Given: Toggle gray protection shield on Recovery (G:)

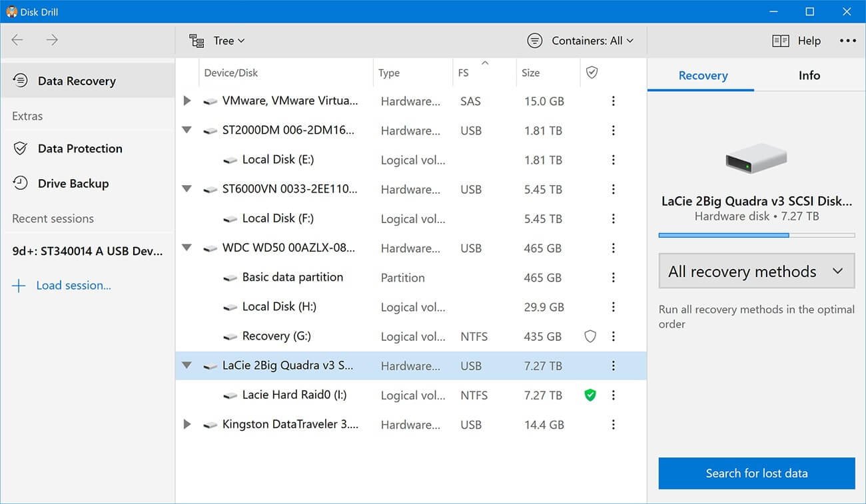Looking at the screenshot, I should click(x=590, y=336).
